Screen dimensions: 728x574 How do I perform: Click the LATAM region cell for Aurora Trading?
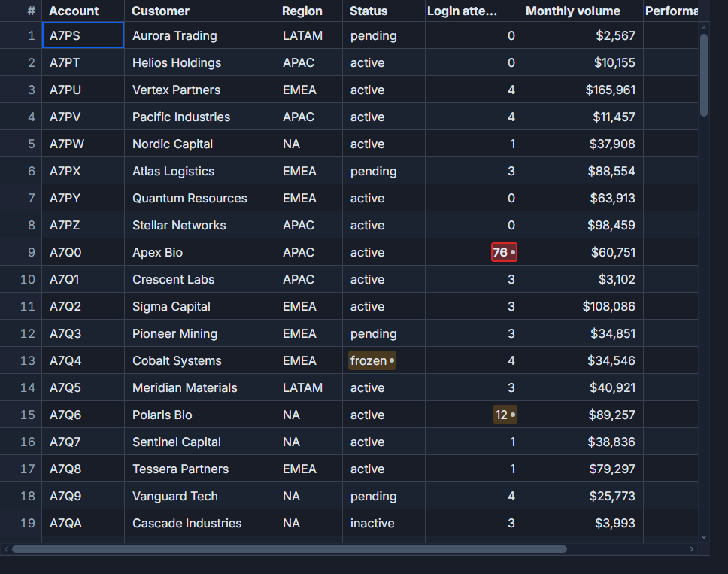point(309,35)
